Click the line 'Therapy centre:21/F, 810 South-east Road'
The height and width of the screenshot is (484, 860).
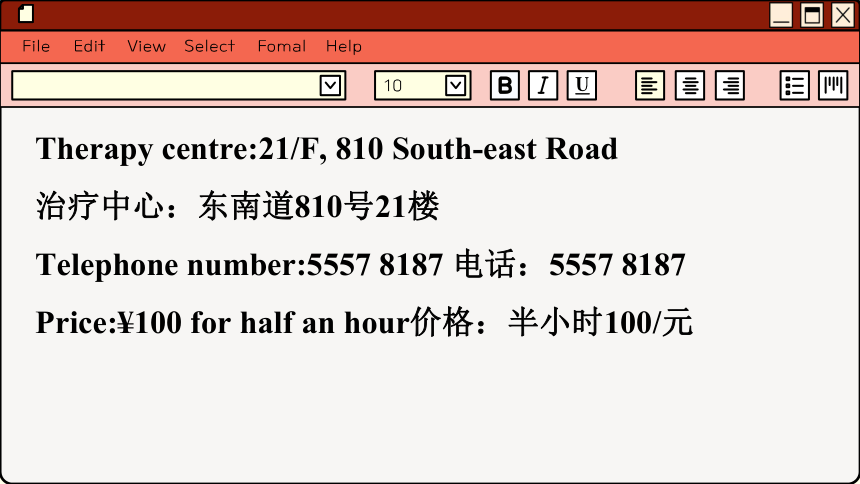pyautogui.click(x=327, y=149)
